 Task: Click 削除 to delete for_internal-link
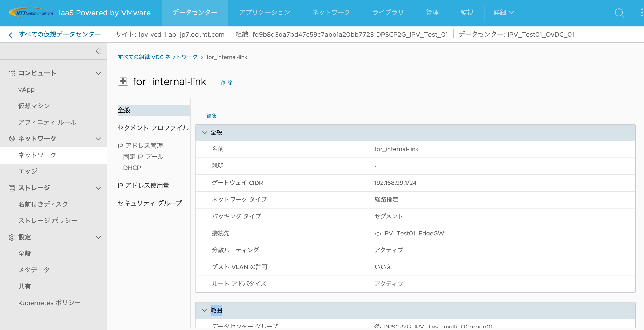[227, 82]
